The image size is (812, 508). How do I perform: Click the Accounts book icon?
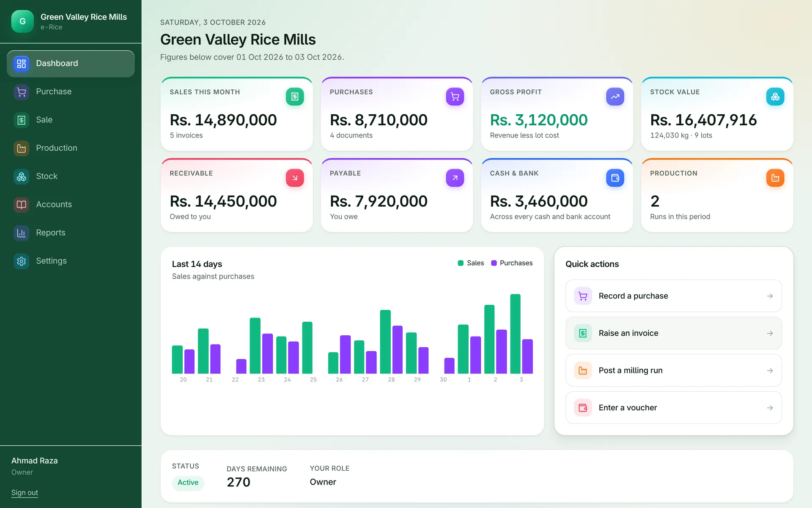[22, 204]
